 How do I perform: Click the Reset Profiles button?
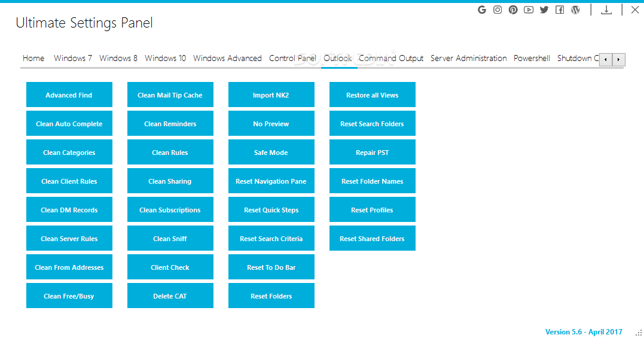(x=372, y=209)
